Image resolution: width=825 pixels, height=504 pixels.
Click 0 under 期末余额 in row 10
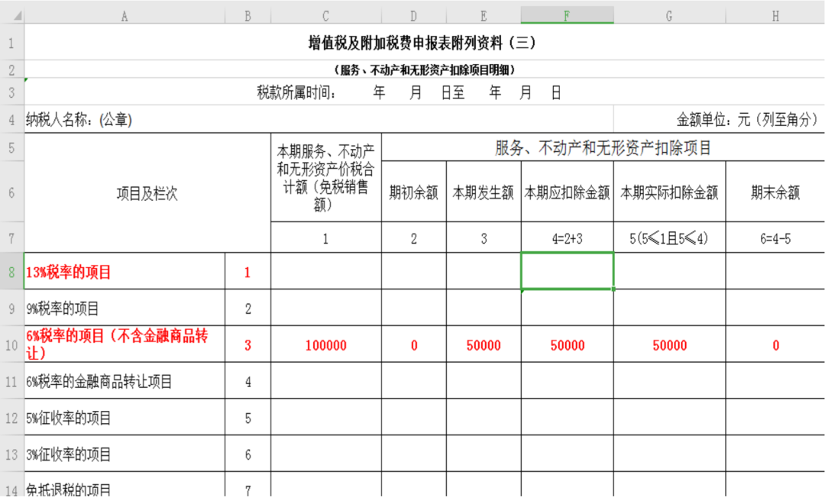[775, 345]
